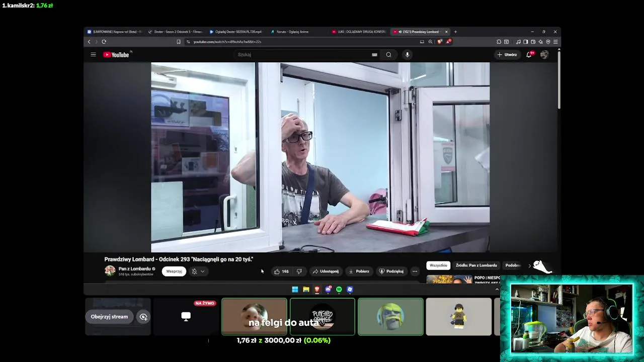Click the add-viewer icon next to Obejrzyj stream
This screenshot has width=644, height=362.
tap(143, 317)
